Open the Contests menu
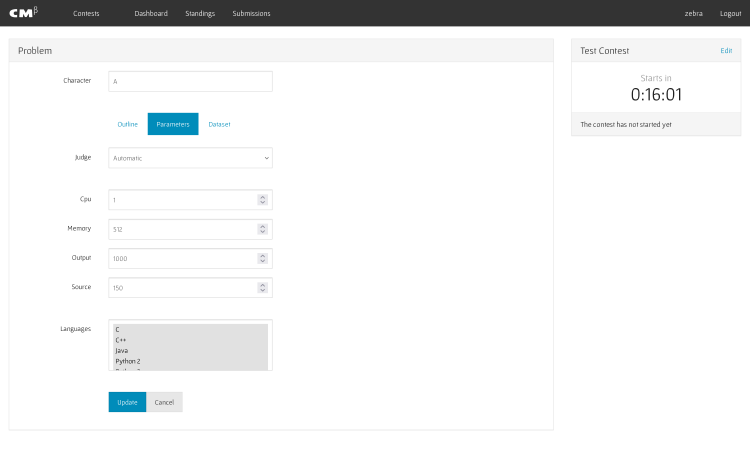This screenshot has width=750, height=469. (x=86, y=14)
